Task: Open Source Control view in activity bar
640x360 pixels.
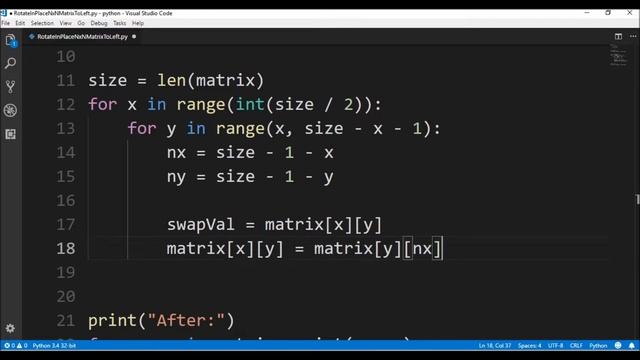Action: click(11, 87)
